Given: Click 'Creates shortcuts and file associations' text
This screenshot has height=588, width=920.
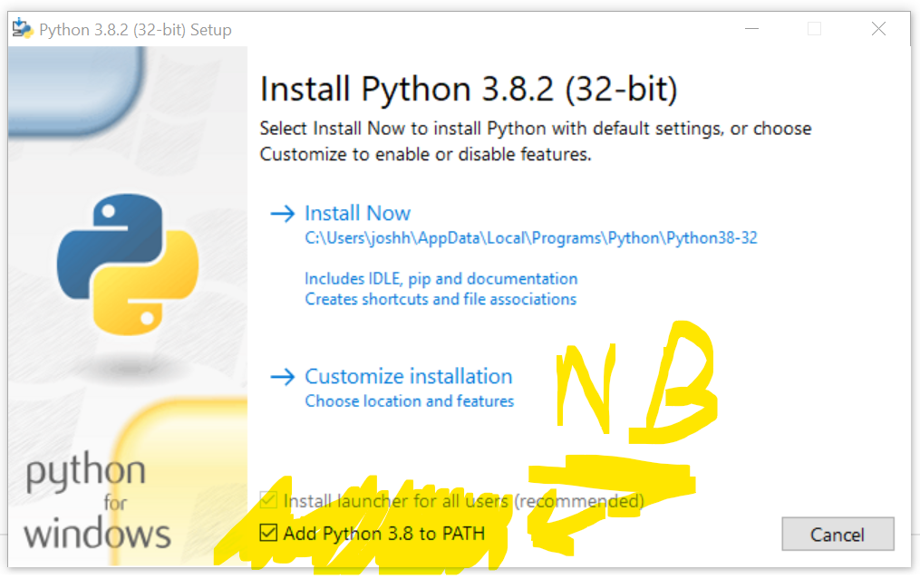Looking at the screenshot, I should (x=440, y=299).
